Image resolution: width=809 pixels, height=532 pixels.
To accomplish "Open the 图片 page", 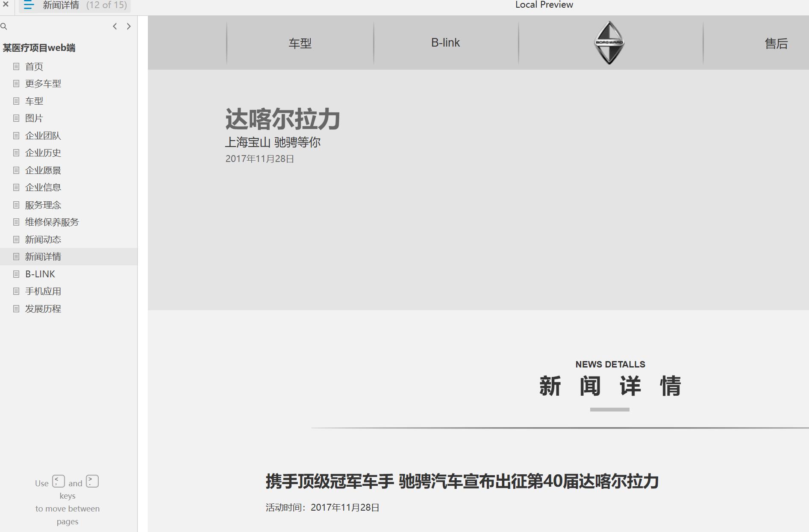I will point(34,118).
